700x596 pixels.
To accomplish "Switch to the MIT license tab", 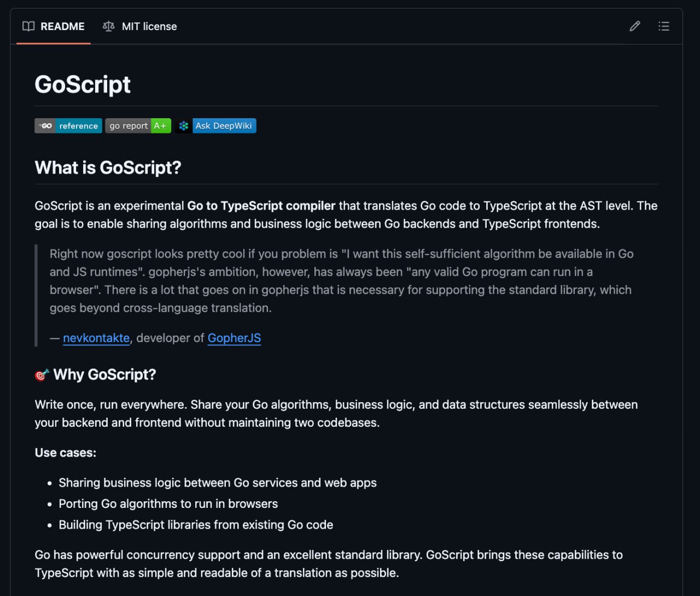I will (149, 26).
